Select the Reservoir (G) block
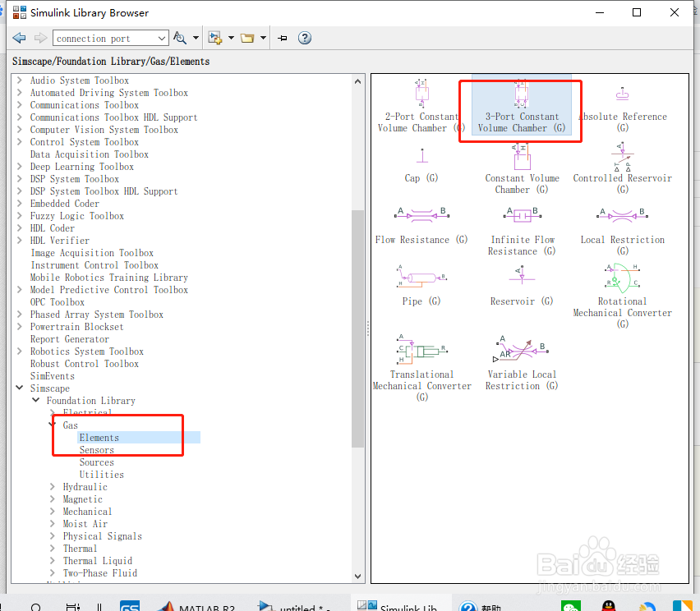700x611 pixels. coord(522,286)
